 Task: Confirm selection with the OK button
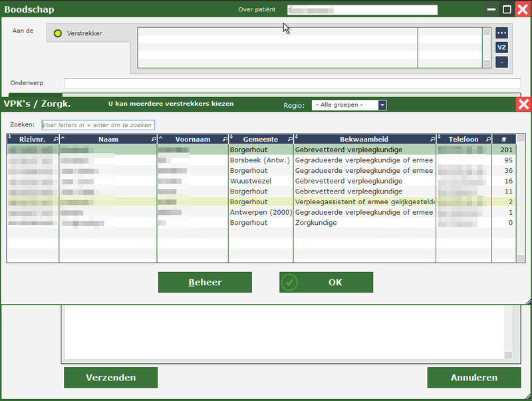(x=326, y=282)
